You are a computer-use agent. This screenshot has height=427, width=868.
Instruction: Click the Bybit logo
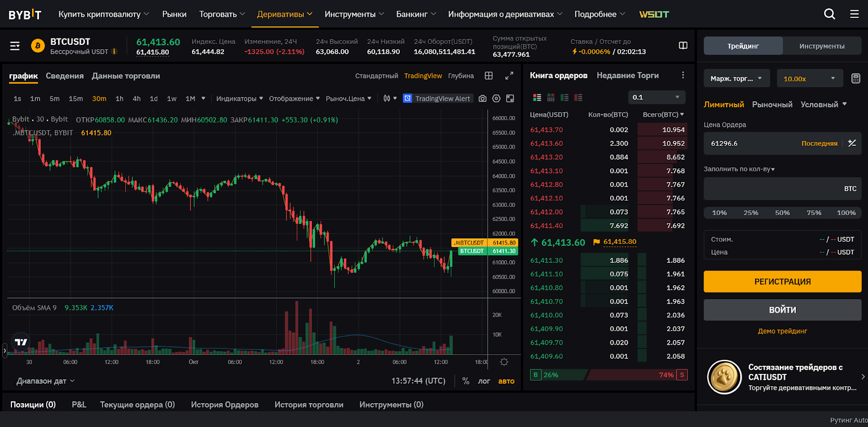point(25,14)
